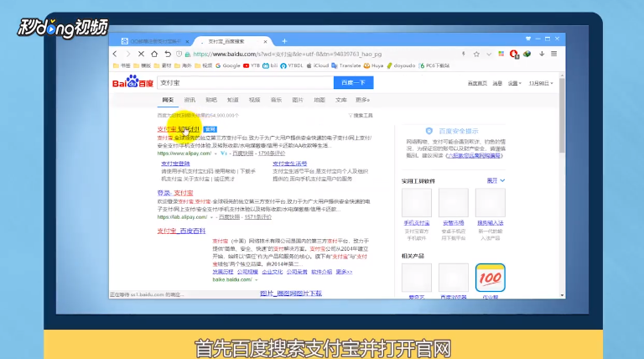Click the 100 作业帮 app thumbnail
The width and height of the screenshot is (644, 359).
[x=490, y=278]
